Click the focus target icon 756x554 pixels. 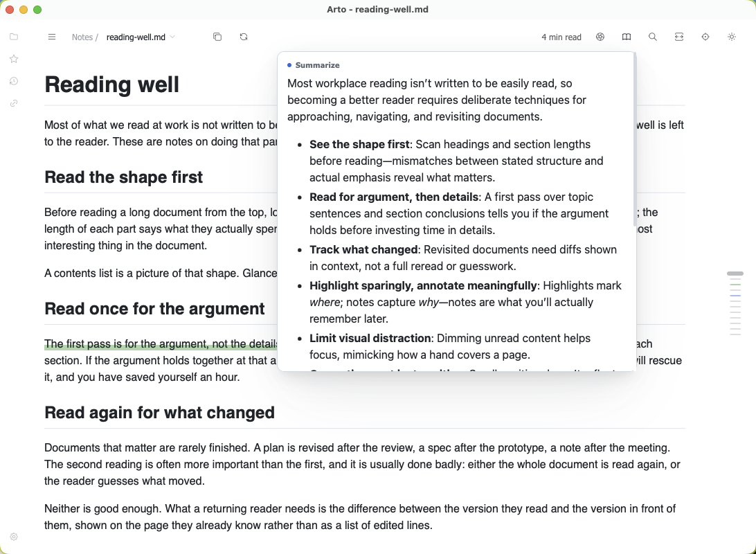pos(705,37)
